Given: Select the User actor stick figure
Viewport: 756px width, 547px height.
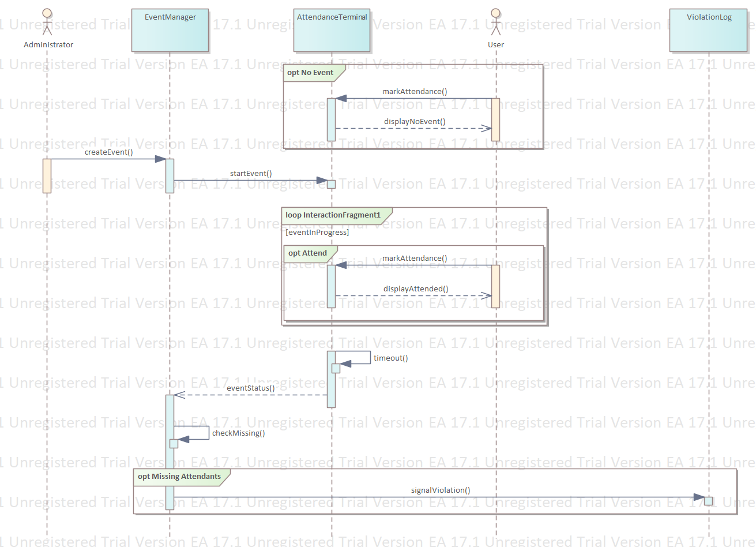Looking at the screenshot, I should pos(495,22).
